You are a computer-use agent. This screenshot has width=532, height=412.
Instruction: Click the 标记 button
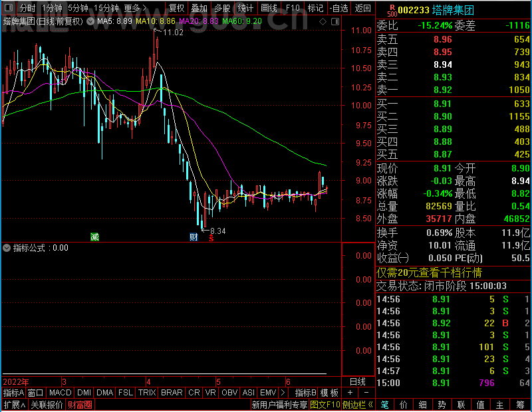tap(315, 8)
